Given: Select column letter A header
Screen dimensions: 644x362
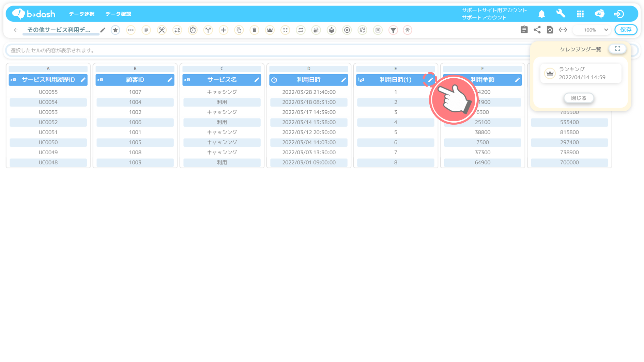Looking at the screenshot, I should [x=48, y=68].
